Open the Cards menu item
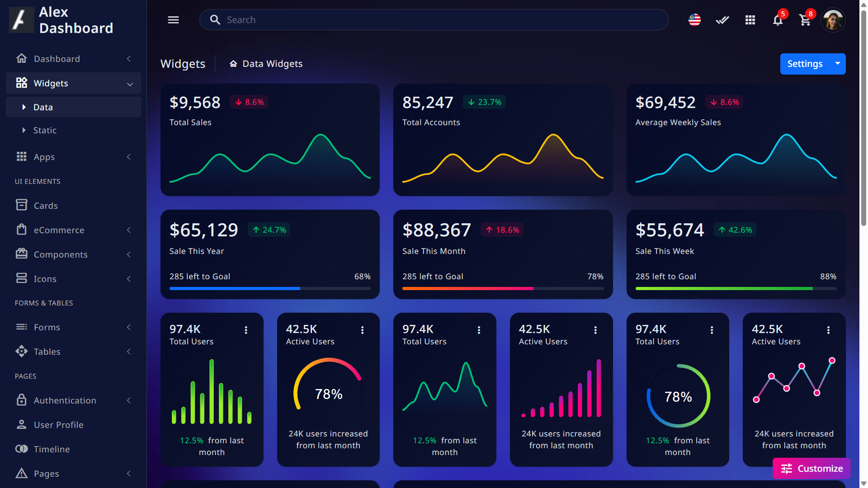 [46, 206]
